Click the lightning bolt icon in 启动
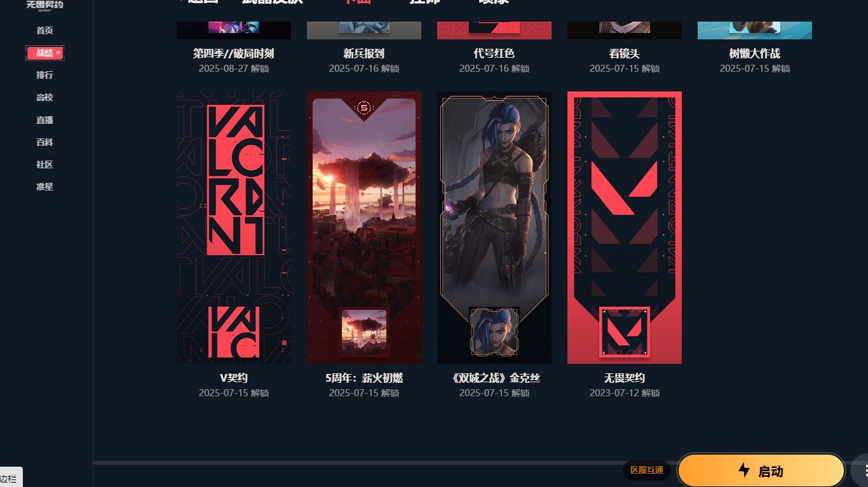 click(x=744, y=470)
